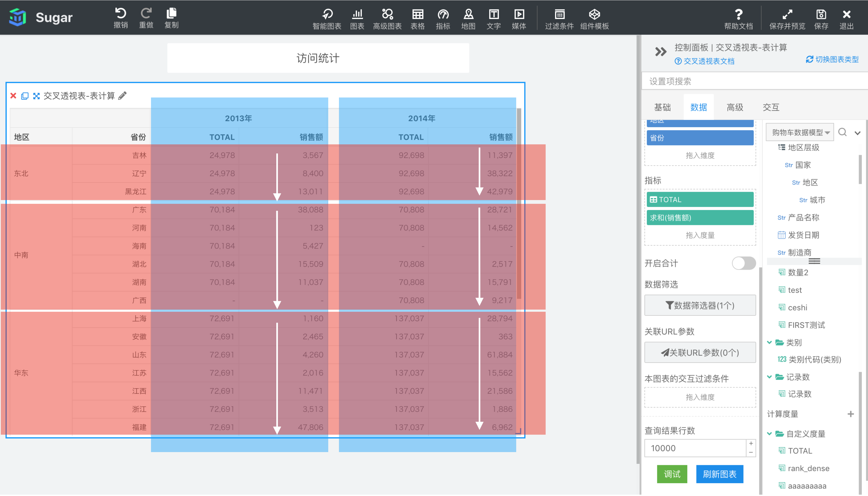Open the Smart Chart (智能图表) tool

[x=327, y=19]
